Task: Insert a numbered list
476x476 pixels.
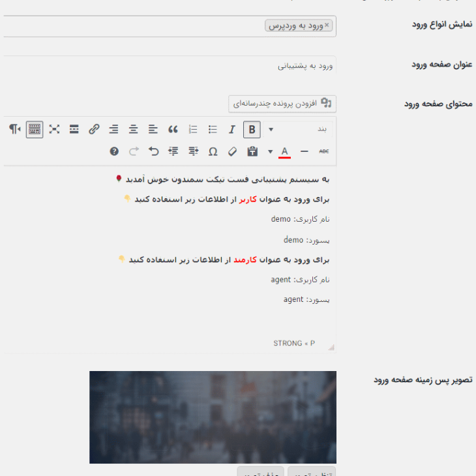Action: coord(192,129)
